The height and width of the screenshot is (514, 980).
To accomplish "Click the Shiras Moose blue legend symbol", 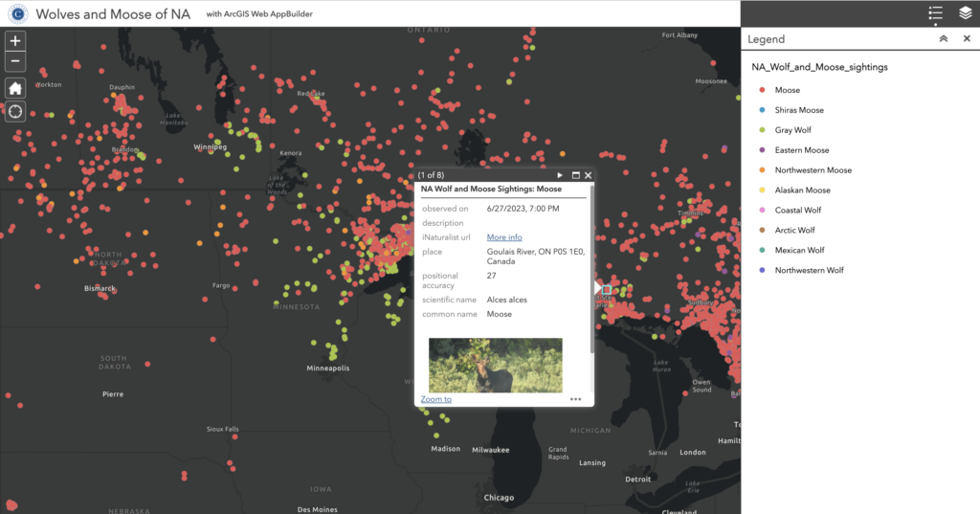I will pyautogui.click(x=762, y=110).
